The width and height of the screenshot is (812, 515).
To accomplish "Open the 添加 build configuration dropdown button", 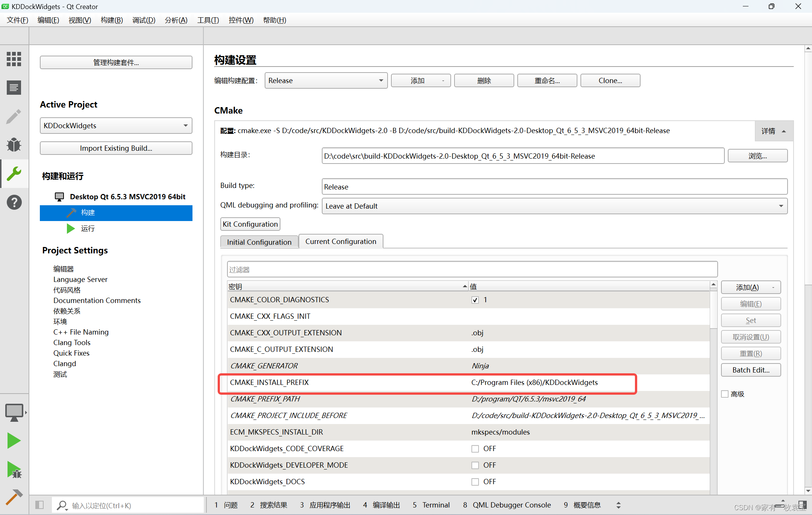I will (x=421, y=80).
